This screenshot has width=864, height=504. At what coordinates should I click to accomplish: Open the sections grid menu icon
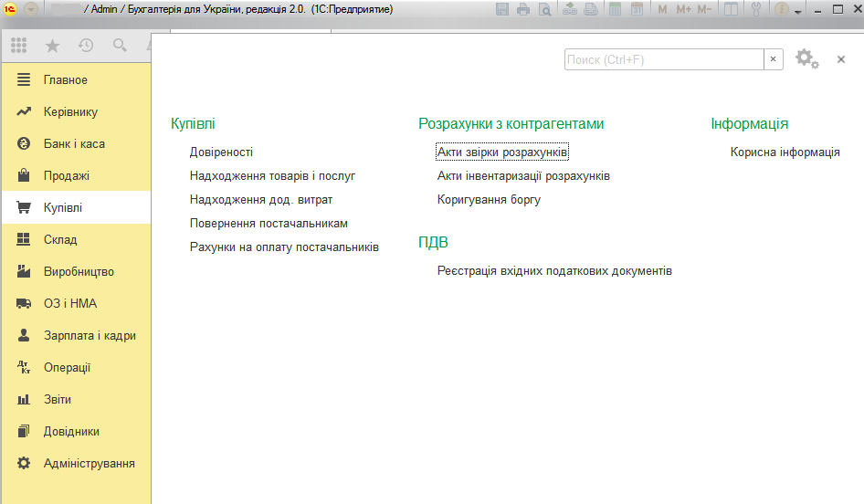click(x=19, y=45)
